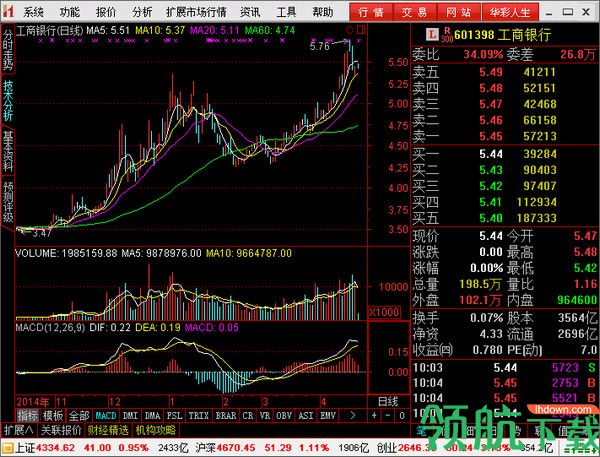Image resolution: width=600 pixels, height=457 pixels.
Task: Open the 网站 section
Action: click(x=458, y=12)
